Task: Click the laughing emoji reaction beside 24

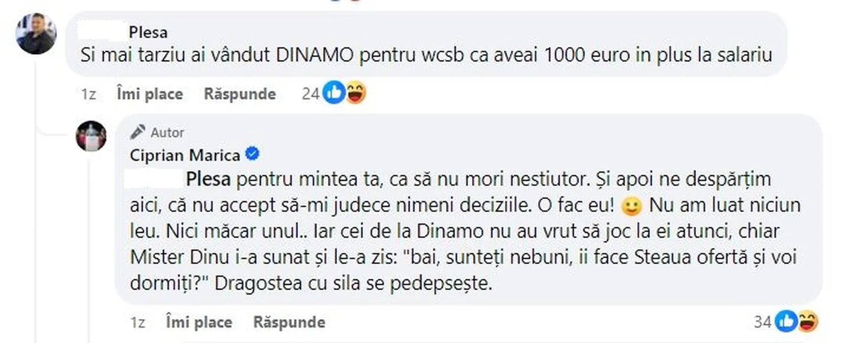Action: point(356,93)
